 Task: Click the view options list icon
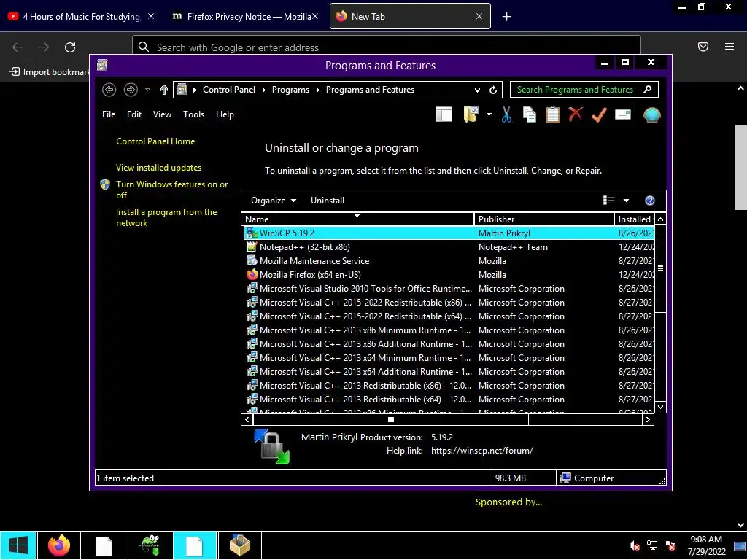[609, 201]
